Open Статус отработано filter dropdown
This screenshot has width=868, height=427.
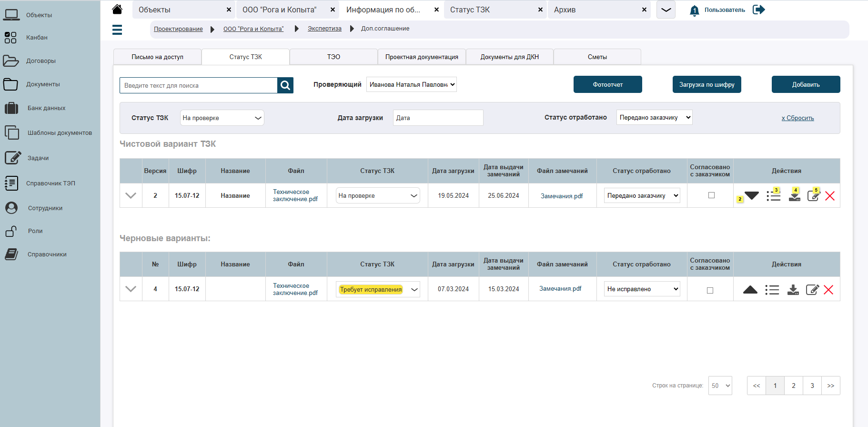click(x=654, y=117)
